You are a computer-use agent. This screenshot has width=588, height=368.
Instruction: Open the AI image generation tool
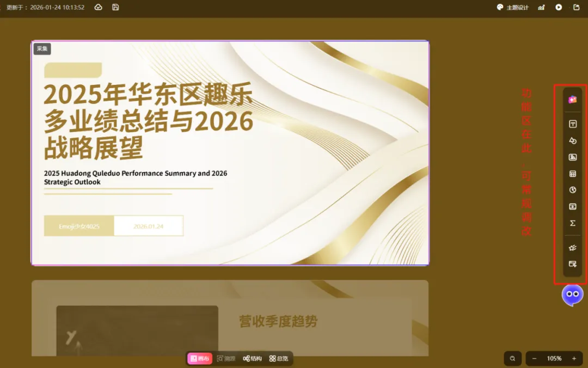coord(572,100)
